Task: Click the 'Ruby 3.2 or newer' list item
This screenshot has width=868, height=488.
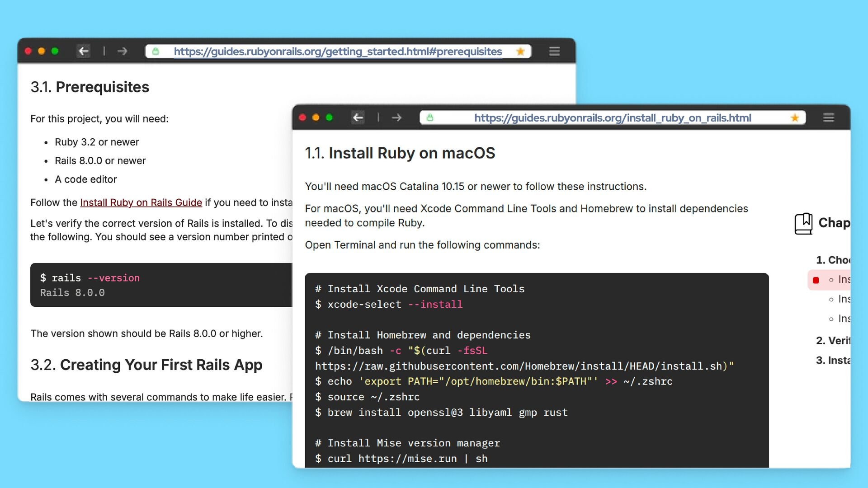Action: 97,142
